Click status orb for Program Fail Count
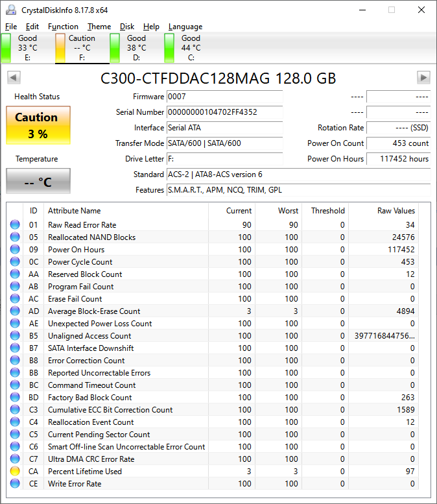This screenshot has width=437, height=504. [15, 286]
